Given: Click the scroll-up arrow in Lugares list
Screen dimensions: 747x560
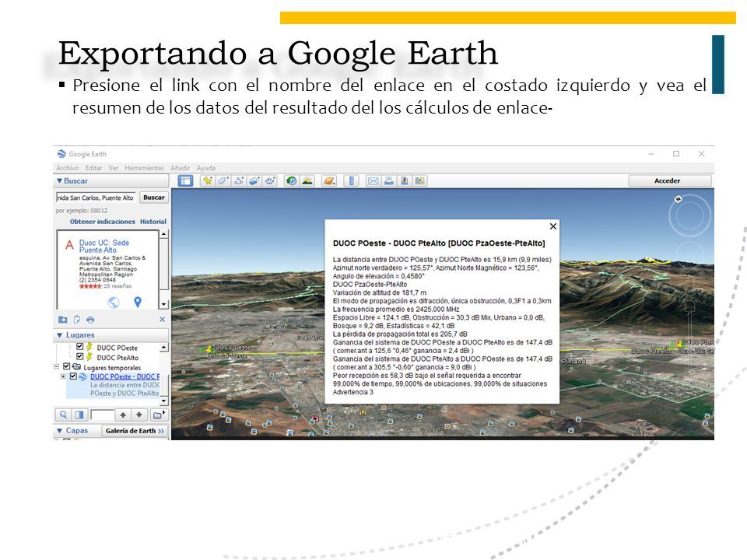Looking at the screenshot, I should (163, 347).
